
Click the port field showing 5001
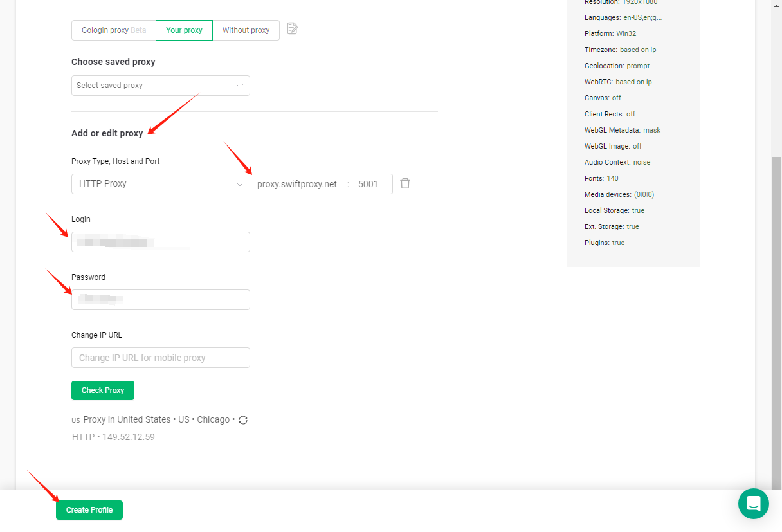(x=369, y=184)
